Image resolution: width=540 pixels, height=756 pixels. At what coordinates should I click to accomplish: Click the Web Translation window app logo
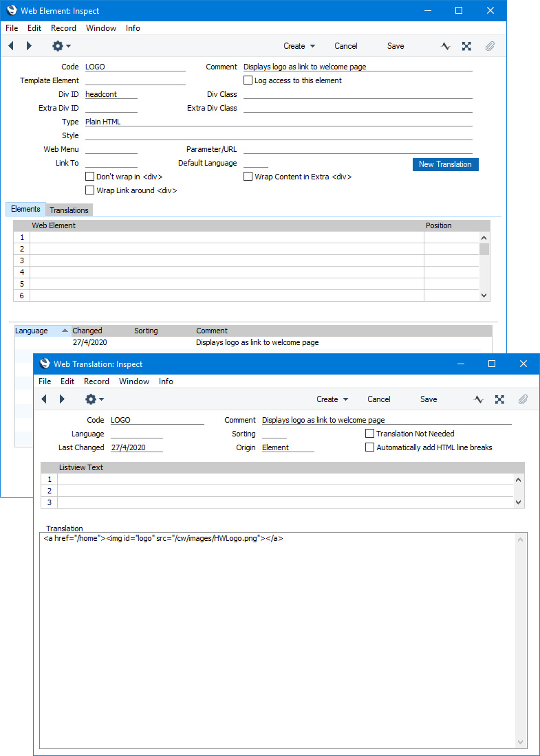(x=45, y=364)
